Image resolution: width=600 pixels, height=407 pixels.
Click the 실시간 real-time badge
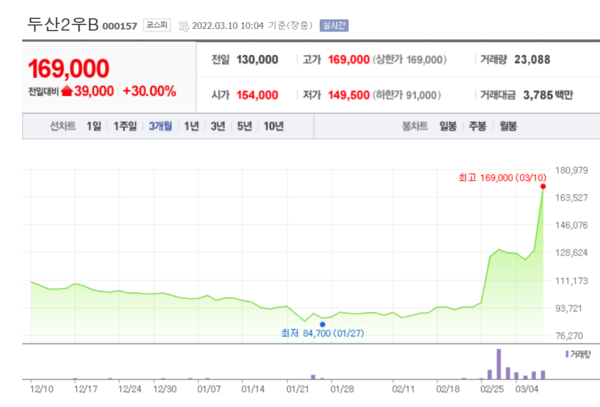click(334, 26)
